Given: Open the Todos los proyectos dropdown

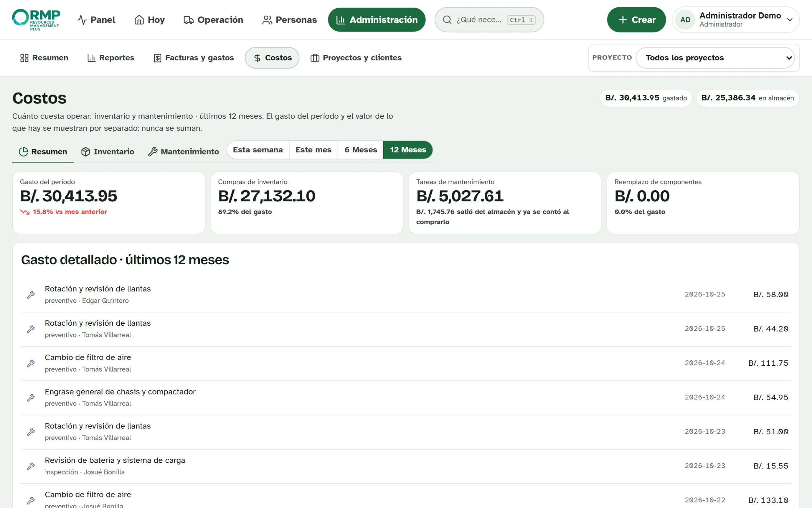Looking at the screenshot, I should [x=715, y=58].
